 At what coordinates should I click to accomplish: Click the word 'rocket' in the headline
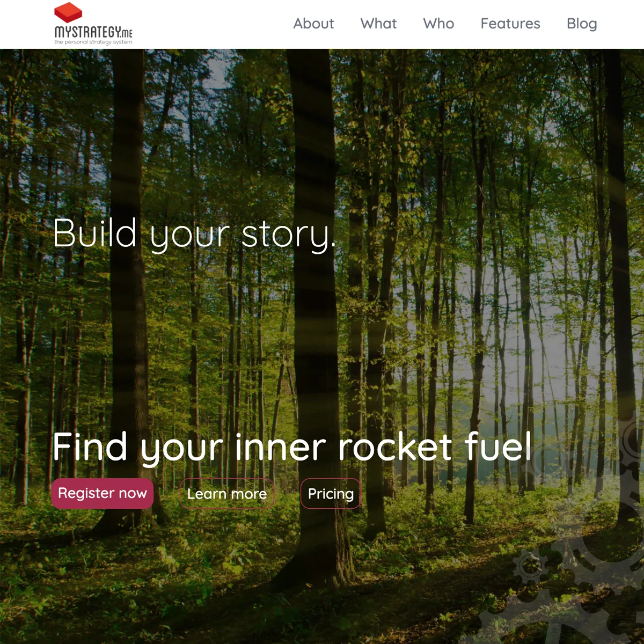(x=396, y=447)
